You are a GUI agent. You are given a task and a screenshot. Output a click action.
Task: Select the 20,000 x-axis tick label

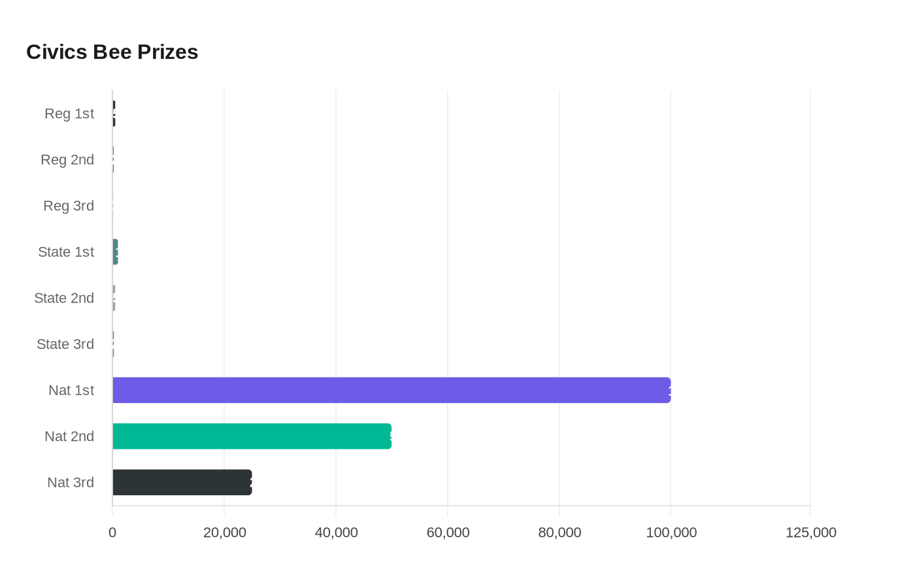point(224,532)
